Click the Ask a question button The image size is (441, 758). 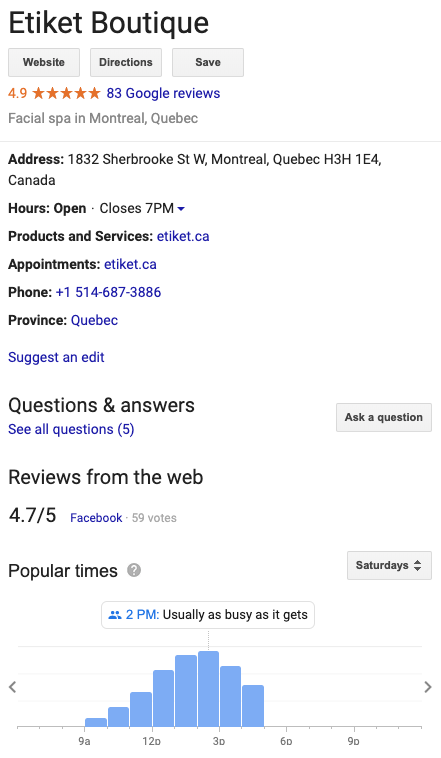tap(384, 417)
